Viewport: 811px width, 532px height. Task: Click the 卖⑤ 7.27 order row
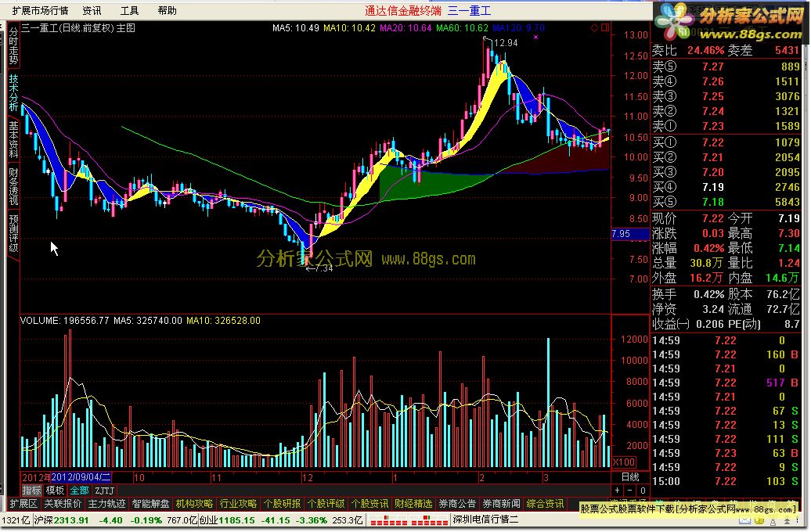(726, 66)
